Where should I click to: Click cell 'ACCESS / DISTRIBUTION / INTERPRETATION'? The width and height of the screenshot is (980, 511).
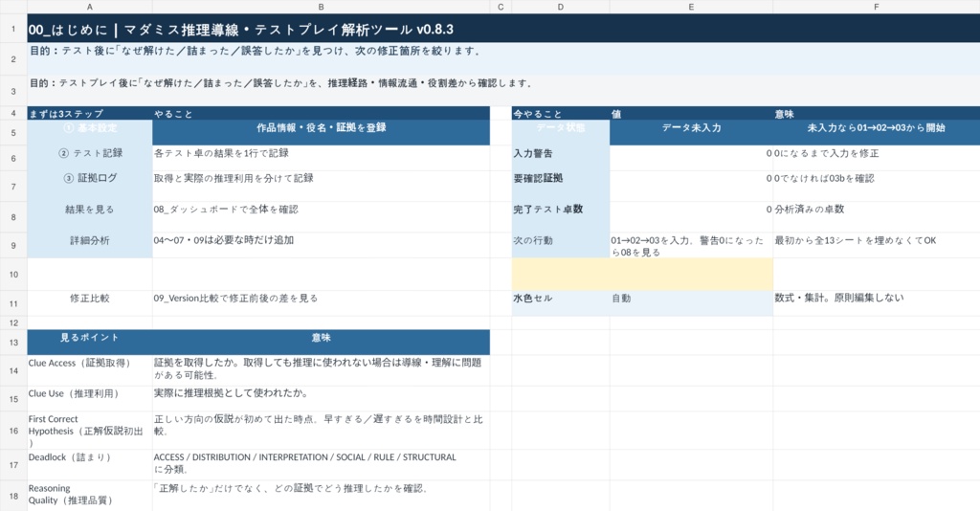point(321,465)
